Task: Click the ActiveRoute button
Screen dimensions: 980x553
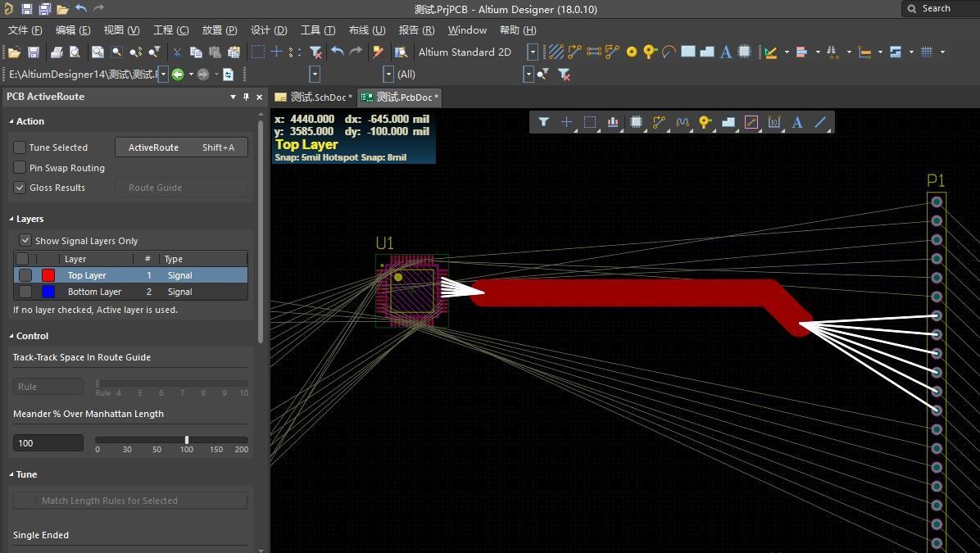Action: tap(181, 147)
